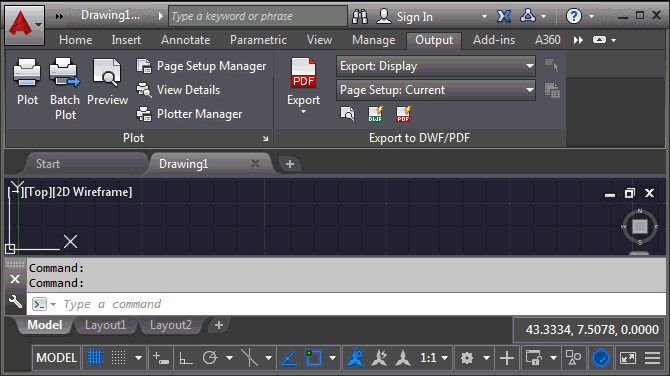
Task: Open the Add-ins ribbon tab
Action: (x=494, y=40)
